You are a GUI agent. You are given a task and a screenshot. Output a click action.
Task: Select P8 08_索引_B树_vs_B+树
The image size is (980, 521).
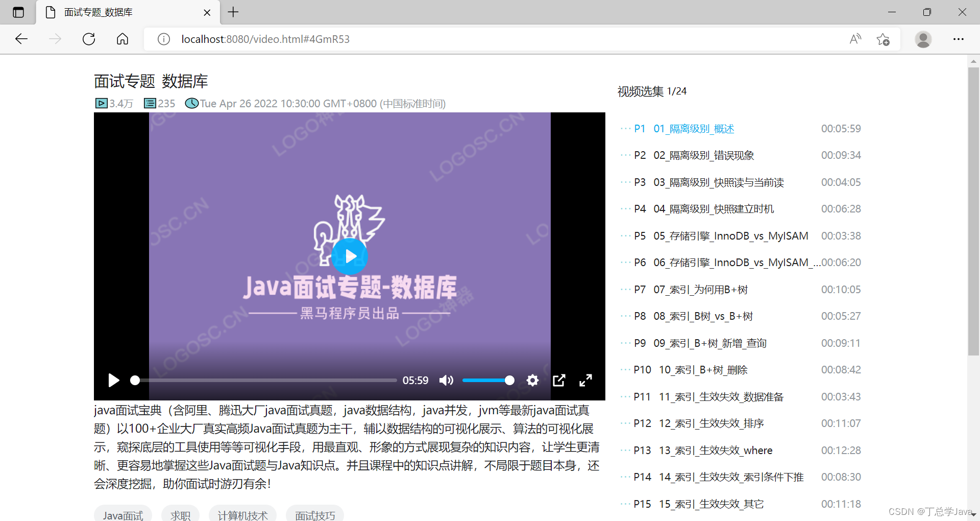tap(740, 316)
